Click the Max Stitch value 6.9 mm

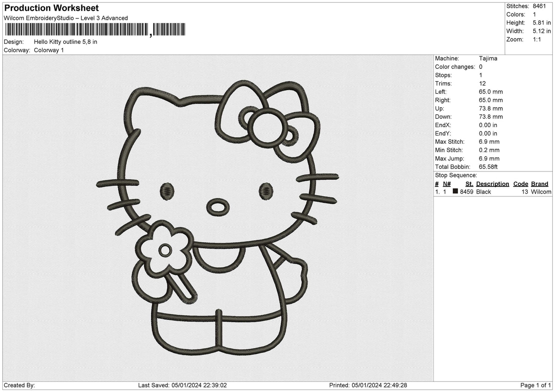(489, 141)
